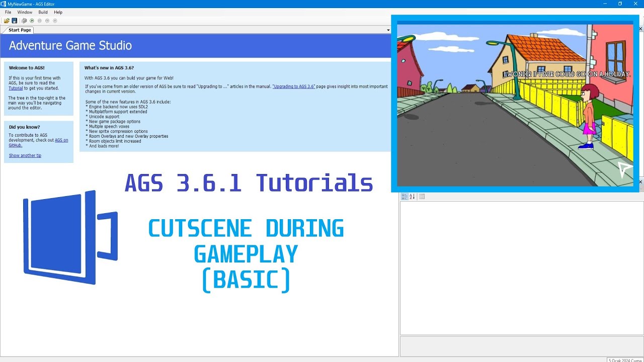Click the greyed Pause debugger icon

[40, 21]
